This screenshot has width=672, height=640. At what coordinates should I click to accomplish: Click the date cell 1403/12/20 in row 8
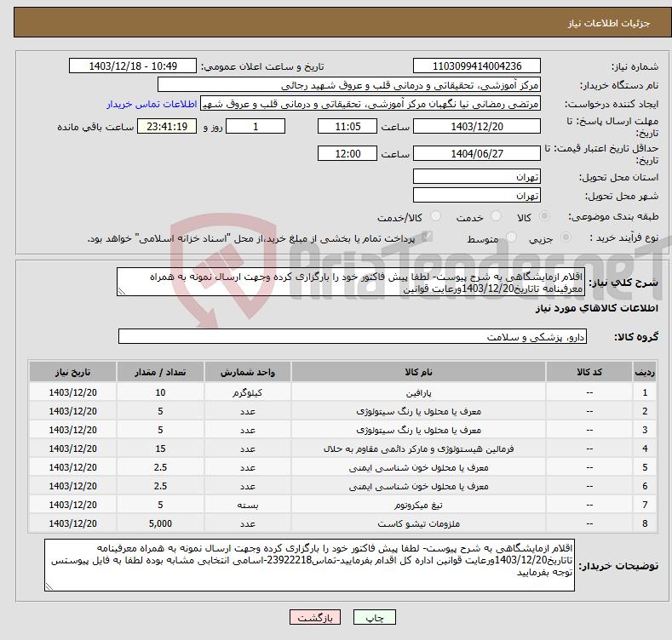click(x=73, y=523)
